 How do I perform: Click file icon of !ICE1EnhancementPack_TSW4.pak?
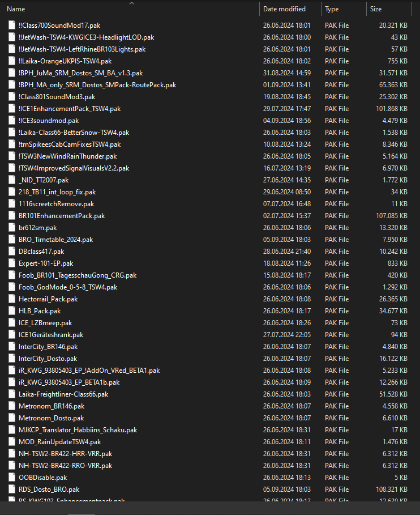pyautogui.click(x=12, y=109)
